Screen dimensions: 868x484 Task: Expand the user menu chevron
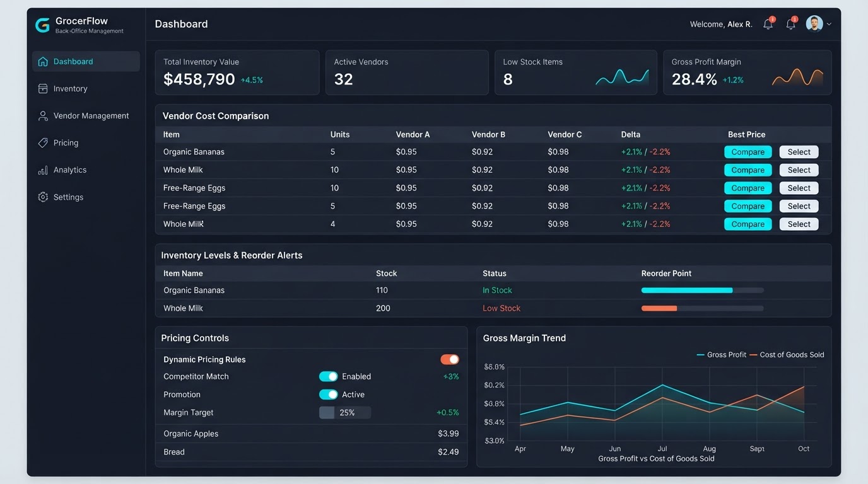click(x=829, y=24)
